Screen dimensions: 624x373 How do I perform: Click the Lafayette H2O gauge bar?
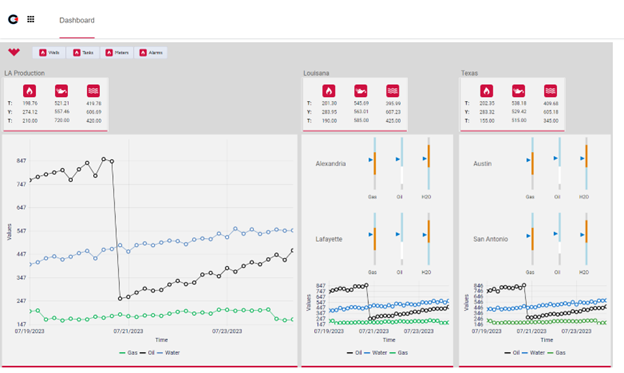[x=429, y=239]
